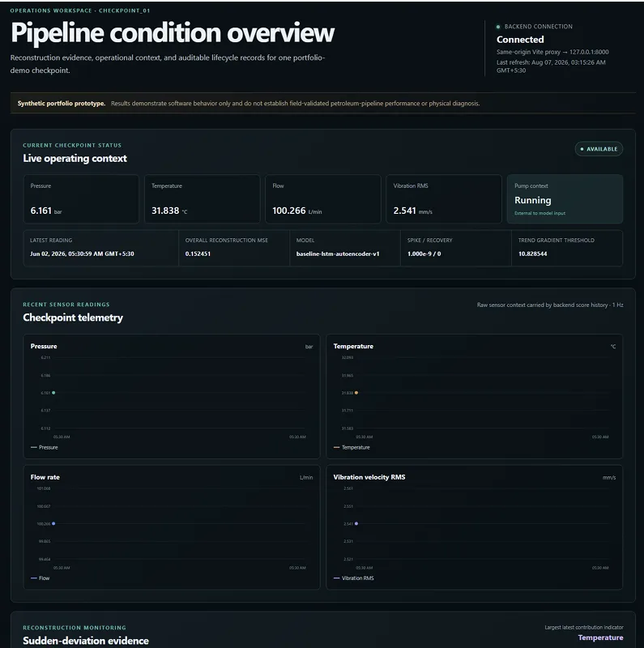Click the blue data point in Flow rate chart
Viewport: 644px width, 648px height.
click(x=53, y=523)
